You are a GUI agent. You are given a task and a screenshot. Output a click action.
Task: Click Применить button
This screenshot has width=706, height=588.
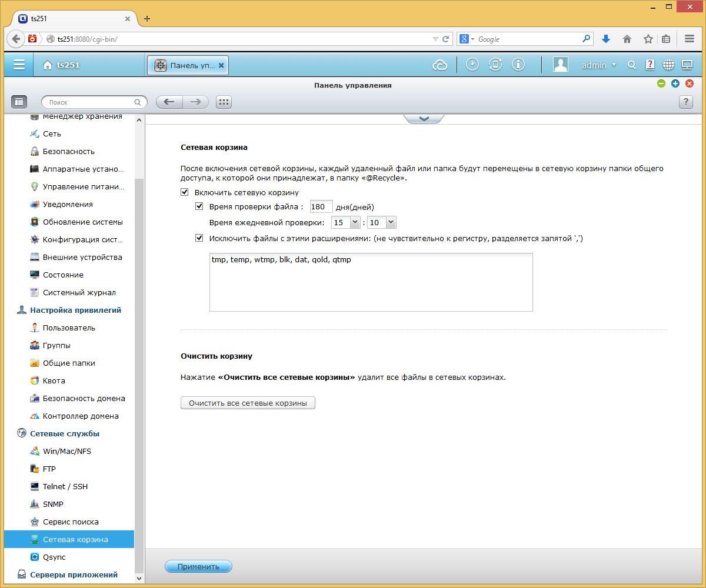pos(198,566)
